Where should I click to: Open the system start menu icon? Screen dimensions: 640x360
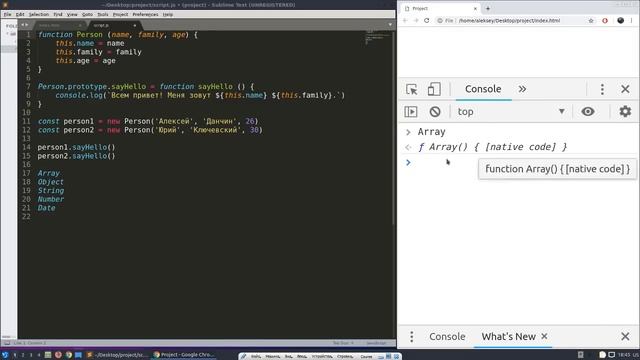[x=5, y=355]
